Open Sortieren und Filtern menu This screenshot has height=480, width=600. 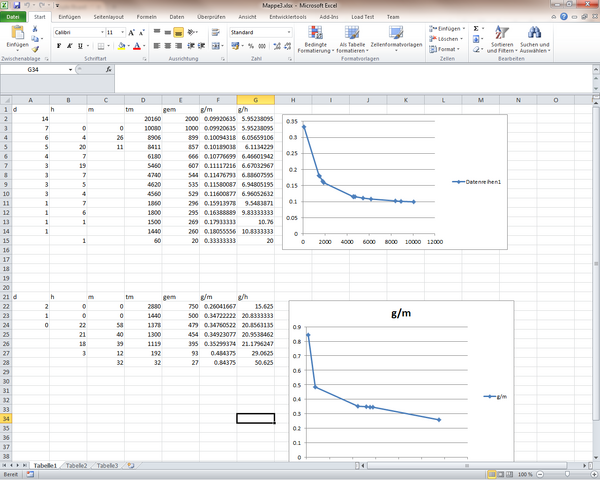tap(502, 39)
